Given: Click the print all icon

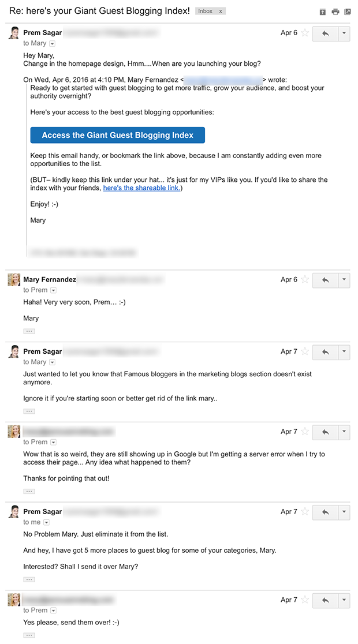Looking at the screenshot, I should coord(335,12).
